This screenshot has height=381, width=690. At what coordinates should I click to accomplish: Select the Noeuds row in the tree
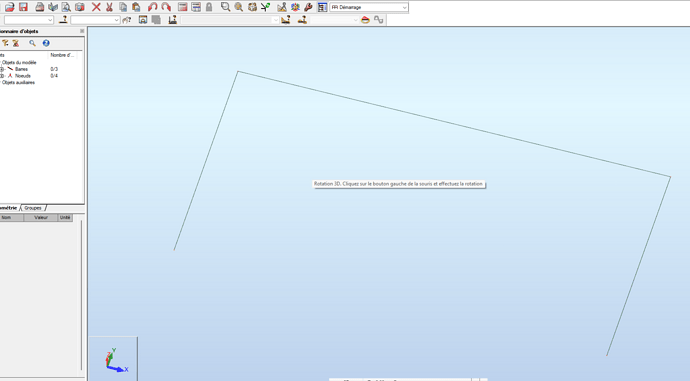point(23,76)
